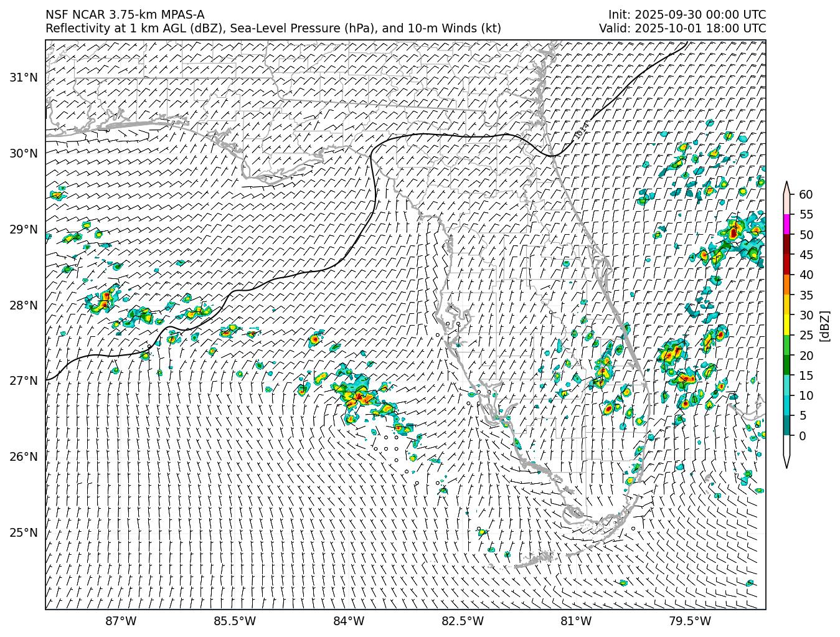The width and height of the screenshot is (840, 637).
Task: Select the 25°N latitude tick label
Action: (x=24, y=533)
